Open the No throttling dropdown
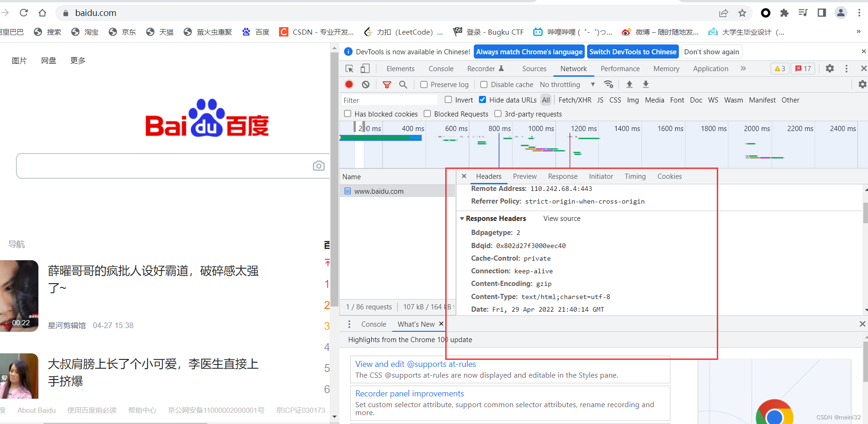 567,84
